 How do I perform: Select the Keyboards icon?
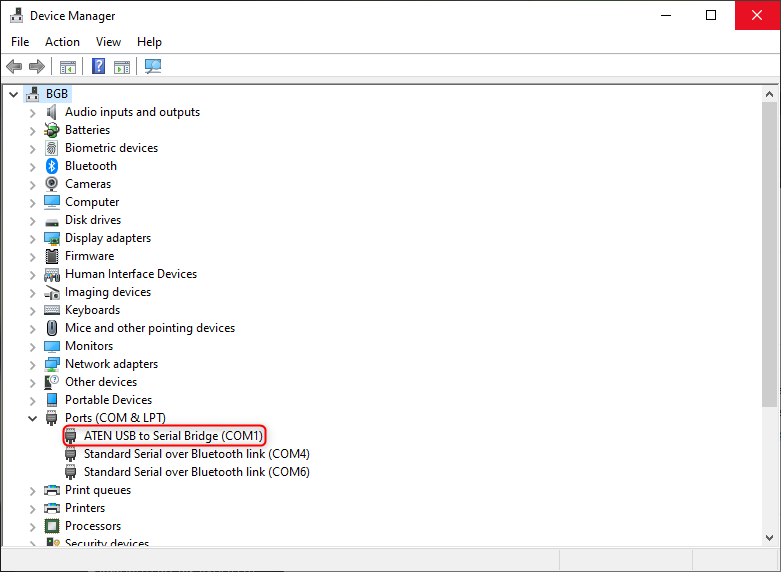(52, 310)
